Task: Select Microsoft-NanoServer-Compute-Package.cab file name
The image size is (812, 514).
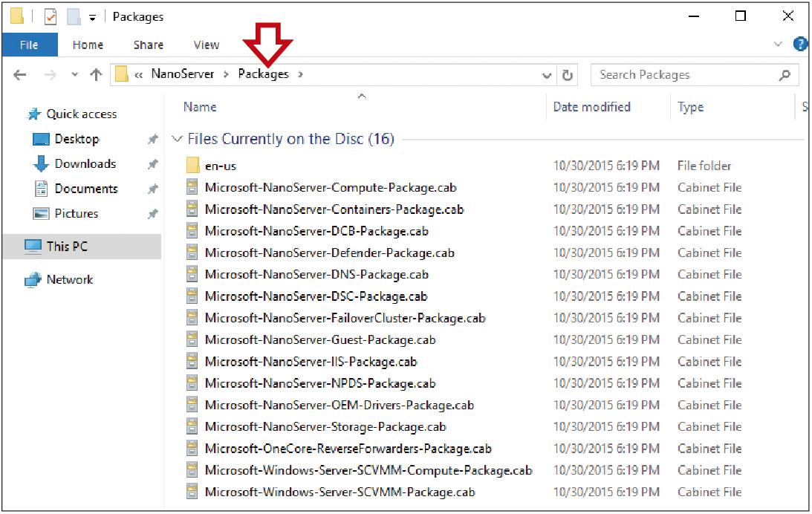Action: [x=331, y=187]
